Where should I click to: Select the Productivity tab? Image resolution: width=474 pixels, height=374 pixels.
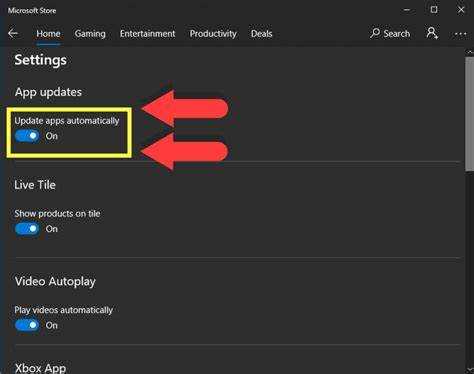point(213,34)
